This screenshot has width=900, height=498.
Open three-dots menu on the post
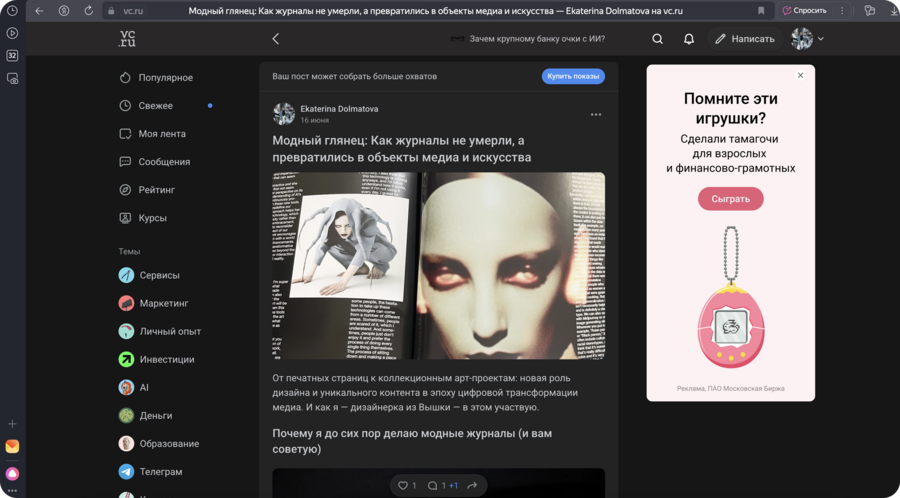pos(596,115)
